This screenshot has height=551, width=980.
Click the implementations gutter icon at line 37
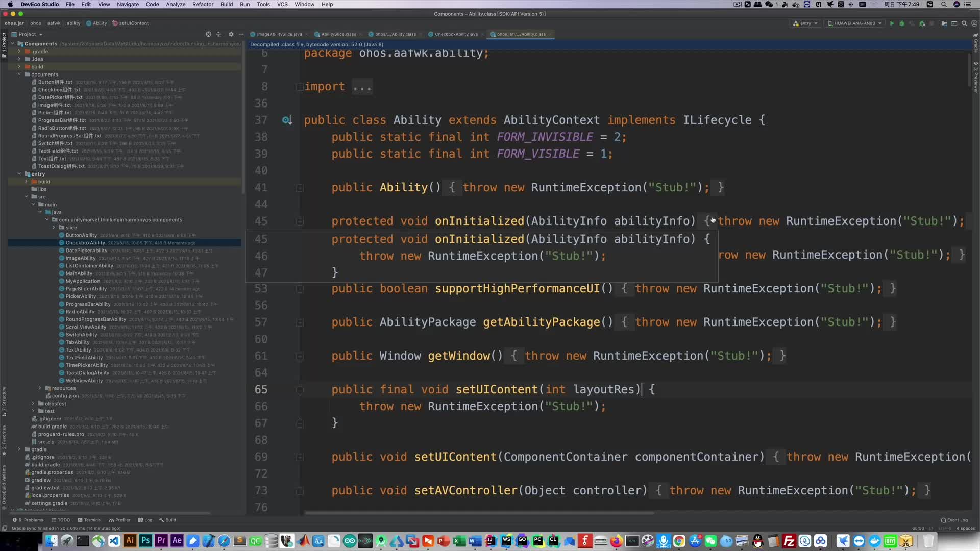[x=287, y=120]
